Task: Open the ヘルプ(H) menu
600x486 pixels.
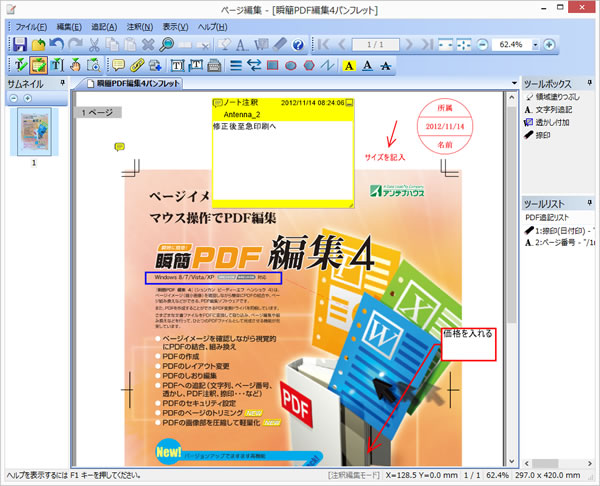Action: pos(212,27)
